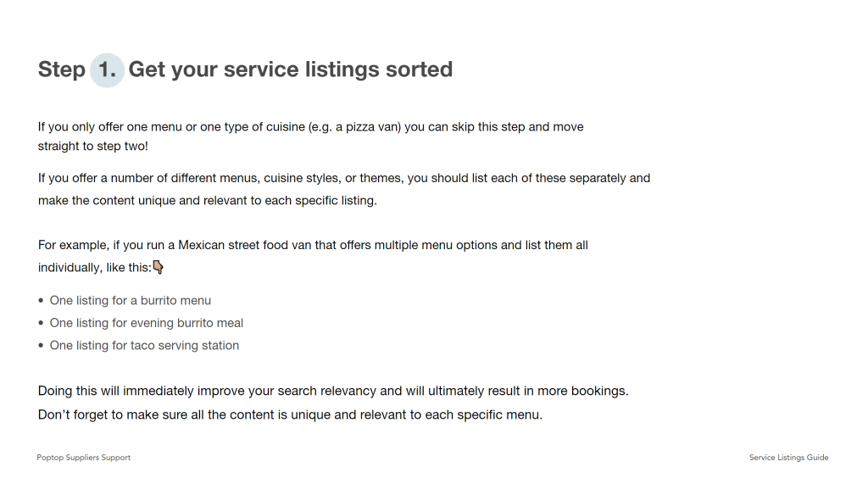Click the line starting "make the content unique"

pyautogui.click(x=207, y=202)
